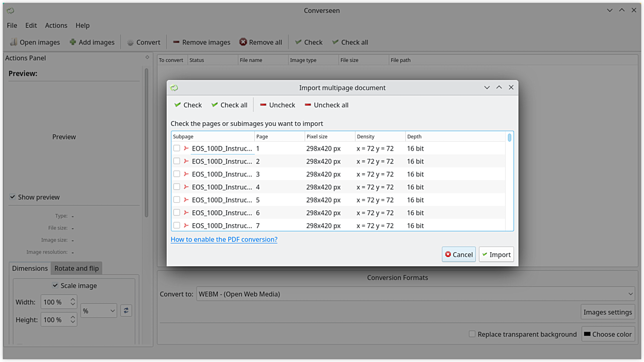The height and width of the screenshot is (362, 644).
Task: Check the checkbox for page 1
Action: 177,149
